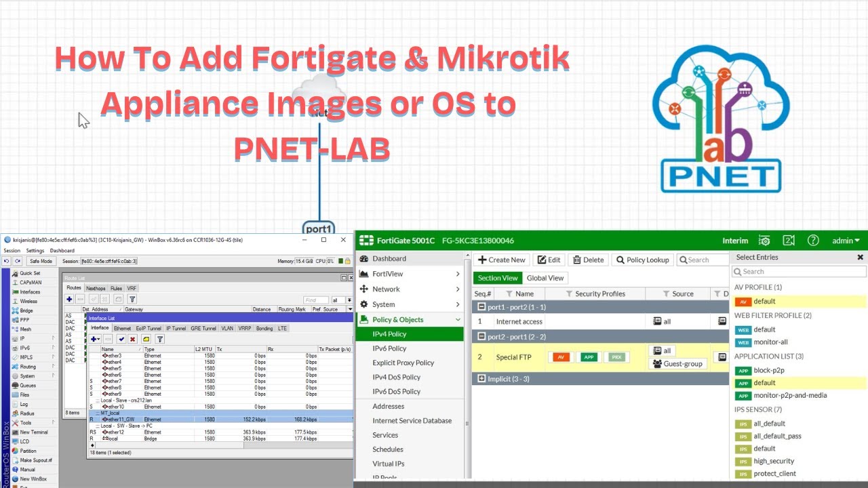
Task: Click FortiGate Edit button
Action: (549, 260)
